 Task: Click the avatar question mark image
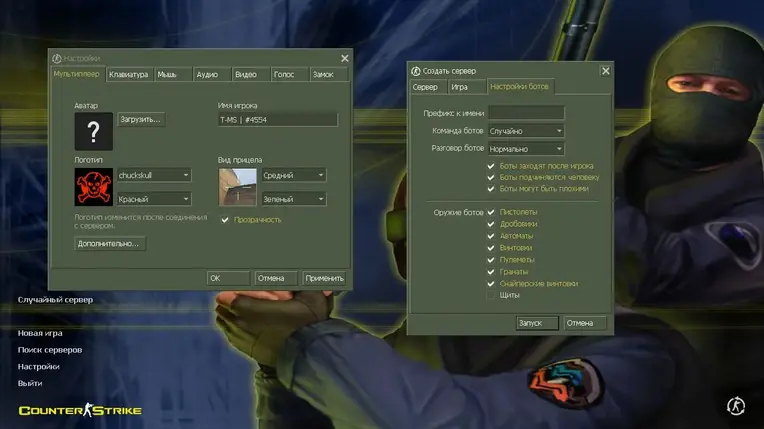(94, 132)
